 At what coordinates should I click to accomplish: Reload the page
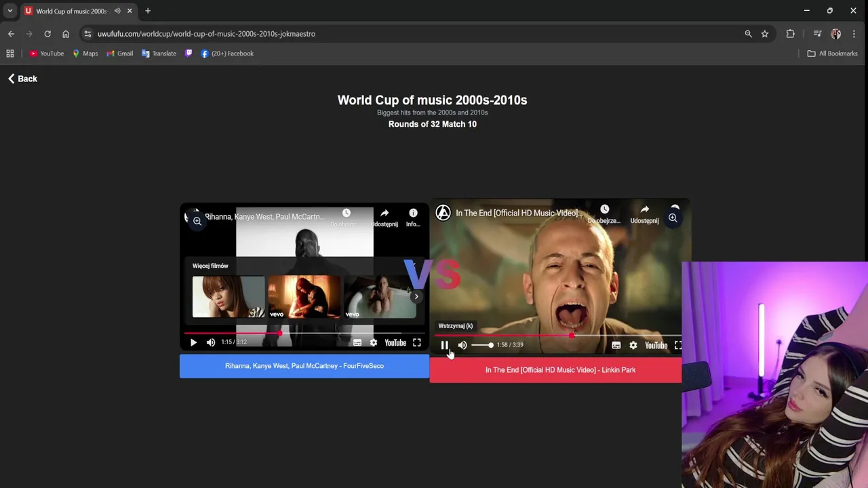click(x=47, y=34)
